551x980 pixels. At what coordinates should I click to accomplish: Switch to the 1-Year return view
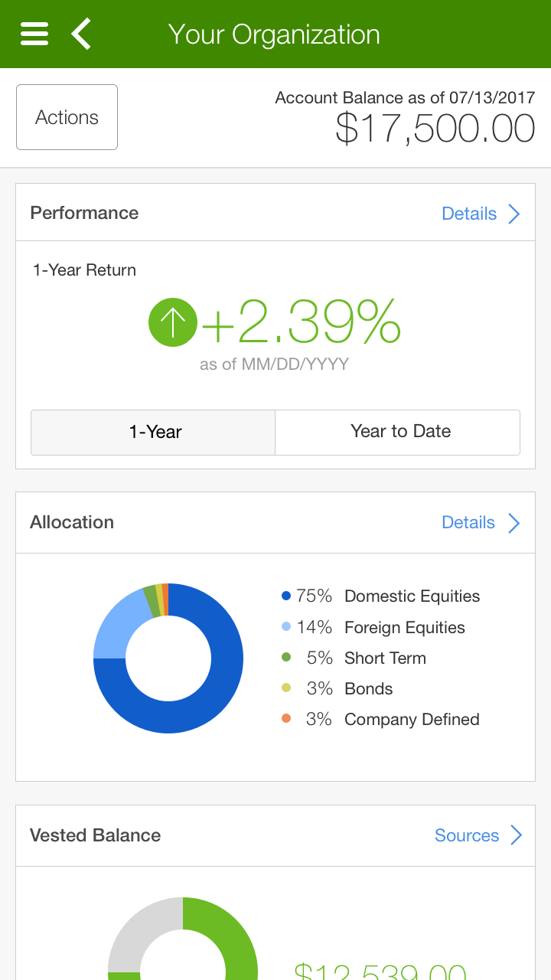tap(153, 432)
